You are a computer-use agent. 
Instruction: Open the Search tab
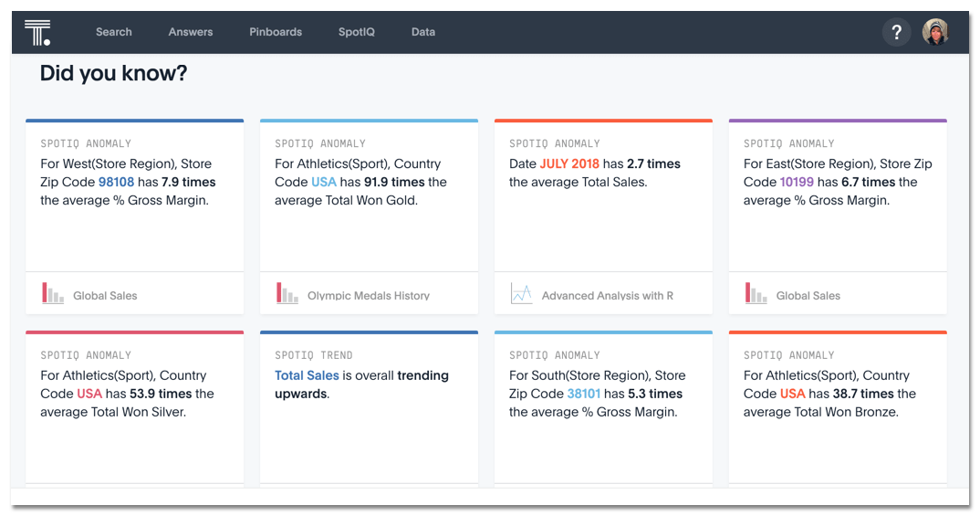click(x=114, y=32)
